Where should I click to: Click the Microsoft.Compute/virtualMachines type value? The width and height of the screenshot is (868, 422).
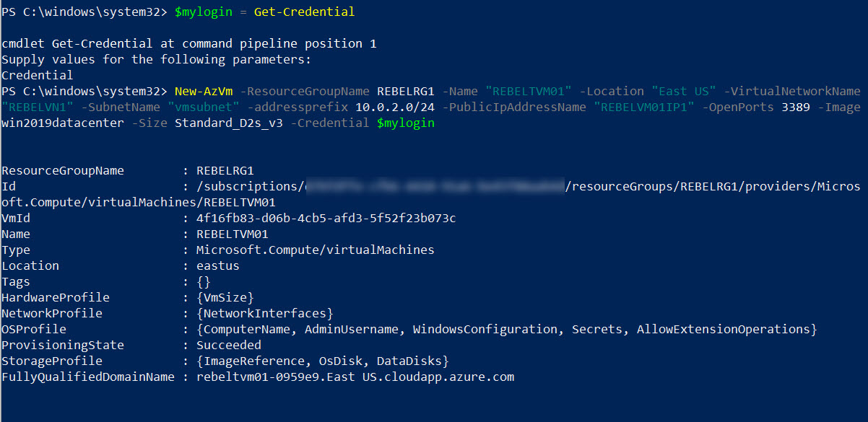(315, 250)
